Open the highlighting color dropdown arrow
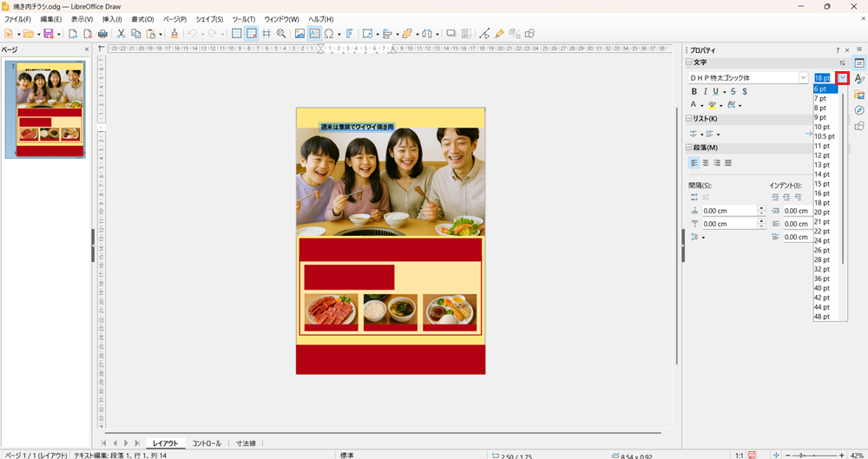This screenshot has width=868, height=459. pyautogui.click(x=720, y=105)
